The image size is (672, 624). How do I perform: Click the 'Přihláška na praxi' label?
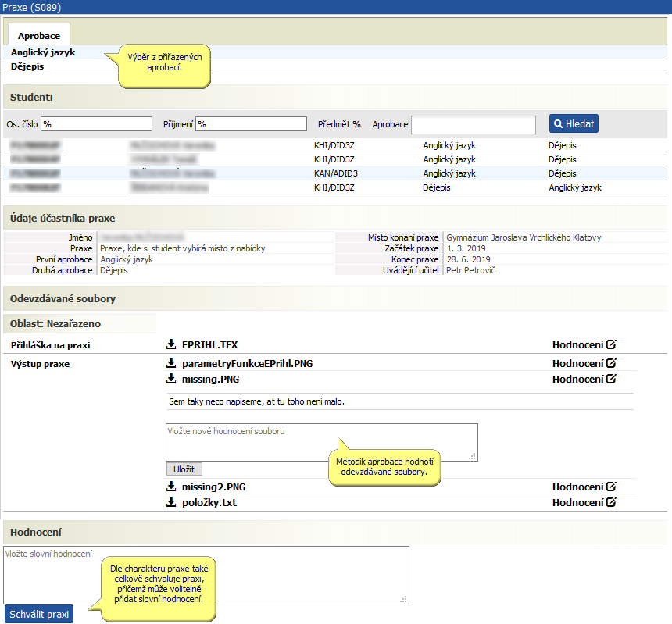click(x=51, y=344)
